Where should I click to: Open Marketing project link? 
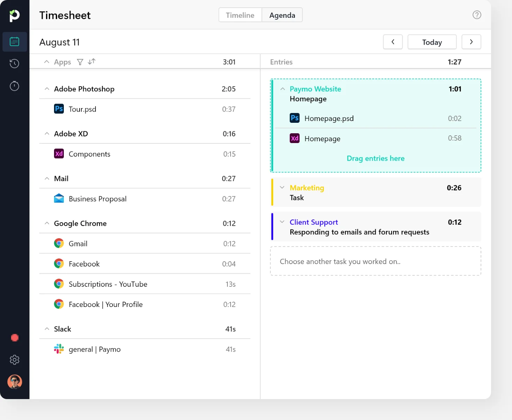point(307,188)
